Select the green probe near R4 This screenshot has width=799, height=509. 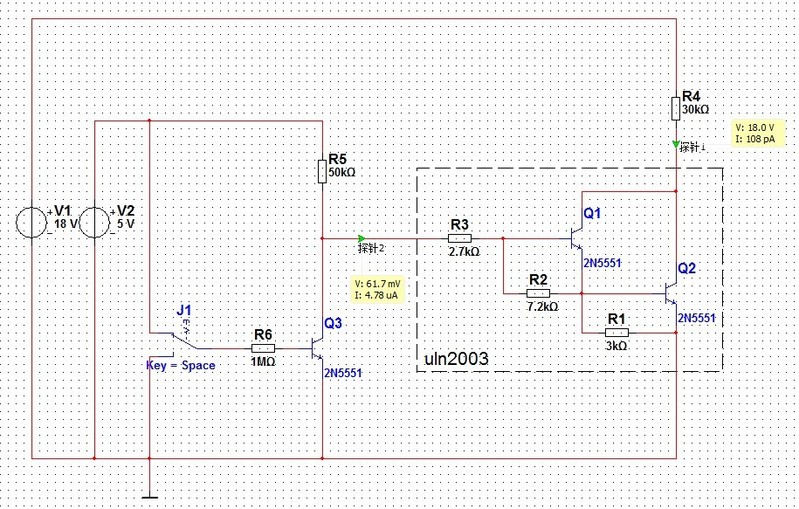click(677, 145)
